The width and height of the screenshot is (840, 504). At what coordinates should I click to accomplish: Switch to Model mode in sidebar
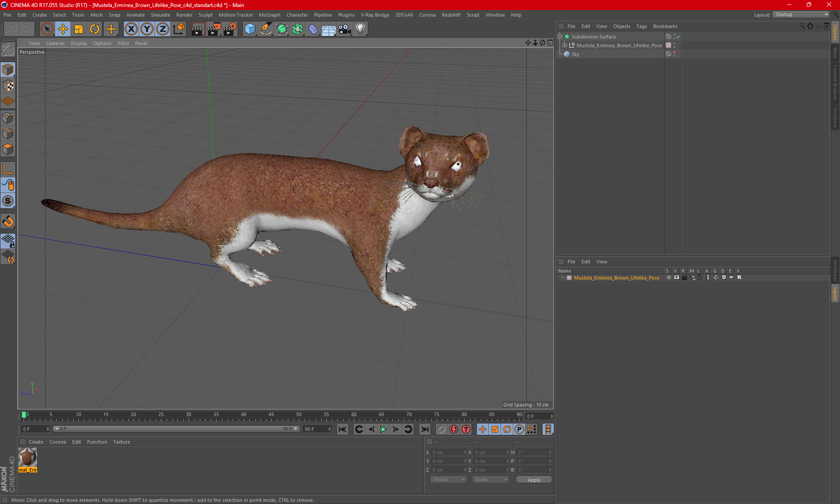[8, 70]
